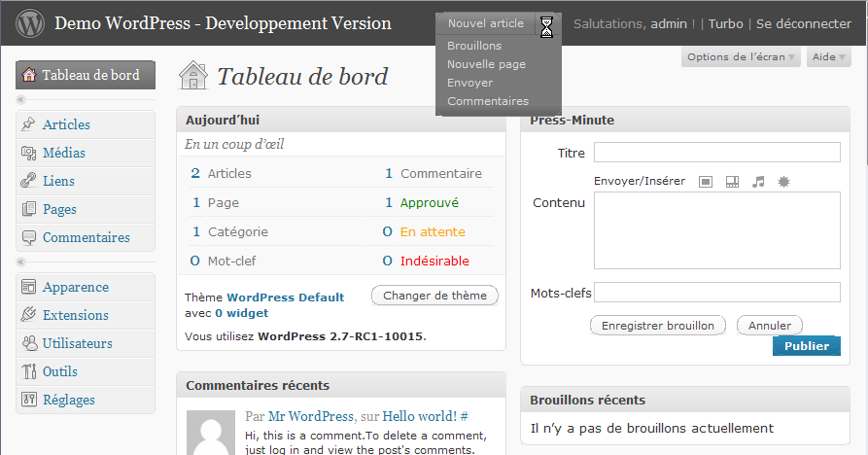
Task: Click the green Approuvé link
Action: 430,202
